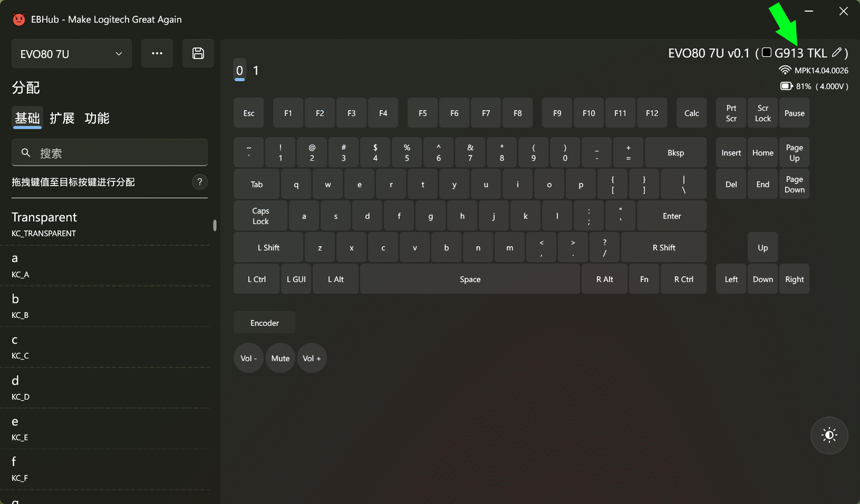Open the three-dots more options menu
Screen dimensions: 860x504
157,53
